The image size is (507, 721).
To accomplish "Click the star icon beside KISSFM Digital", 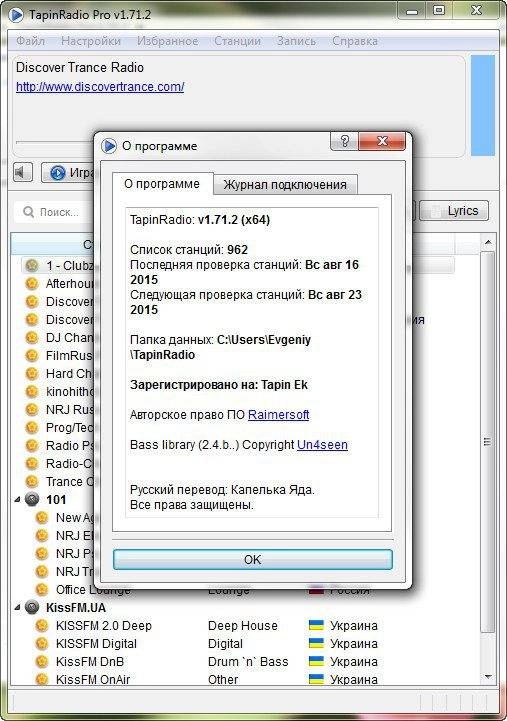I will coord(42,643).
